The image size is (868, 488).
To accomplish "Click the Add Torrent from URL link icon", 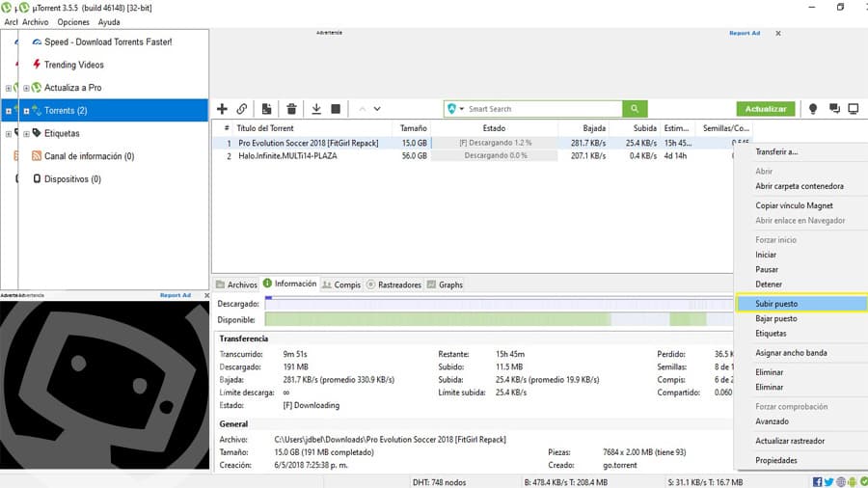I will [x=242, y=108].
